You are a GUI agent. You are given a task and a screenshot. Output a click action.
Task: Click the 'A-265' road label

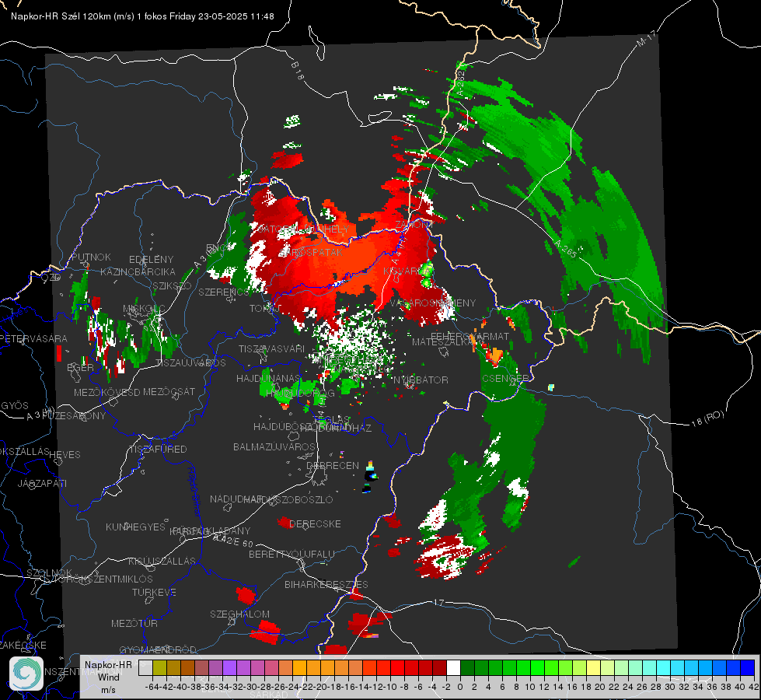click(565, 248)
